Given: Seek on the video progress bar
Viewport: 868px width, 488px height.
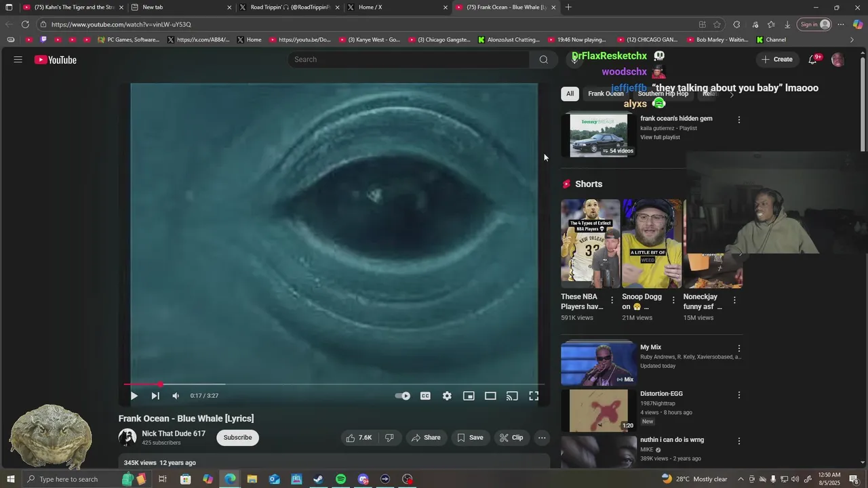Looking at the screenshot, I should coord(334,384).
